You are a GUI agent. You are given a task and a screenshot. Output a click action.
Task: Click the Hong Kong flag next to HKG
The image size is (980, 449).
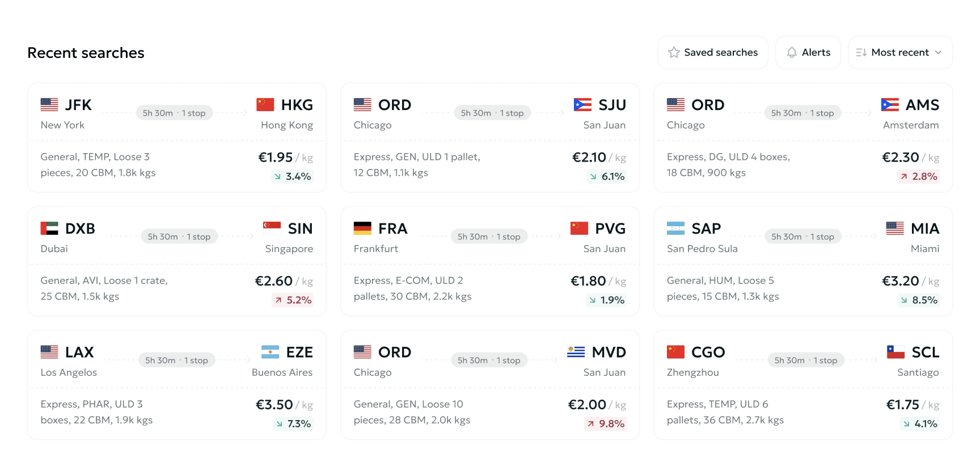(265, 105)
